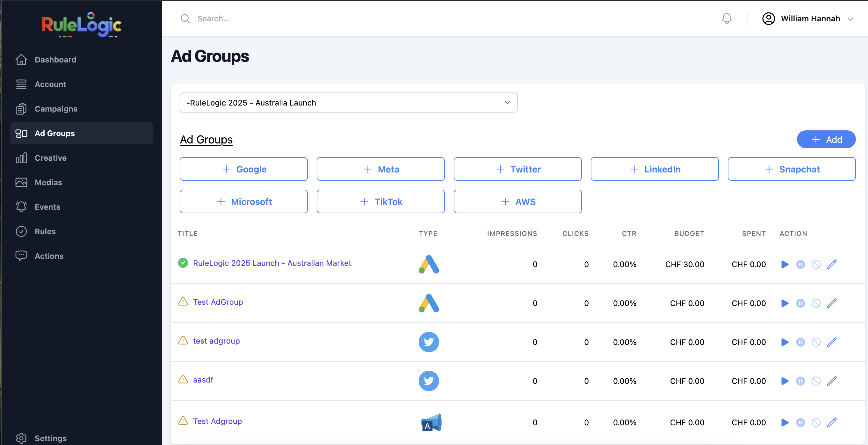Click the block icon for 'test adgroup'
This screenshot has height=445, width=868.
tap(816, 342)
